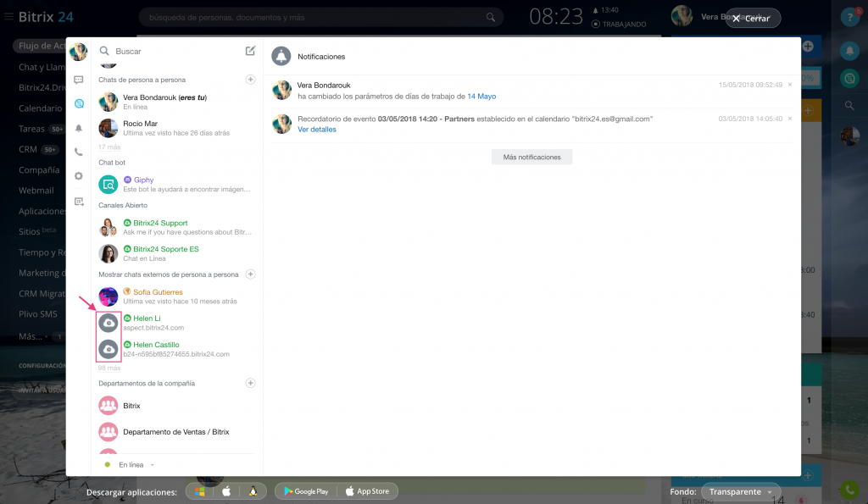Open Bitrix24 Soporte ES channel

tap(176, 253)
